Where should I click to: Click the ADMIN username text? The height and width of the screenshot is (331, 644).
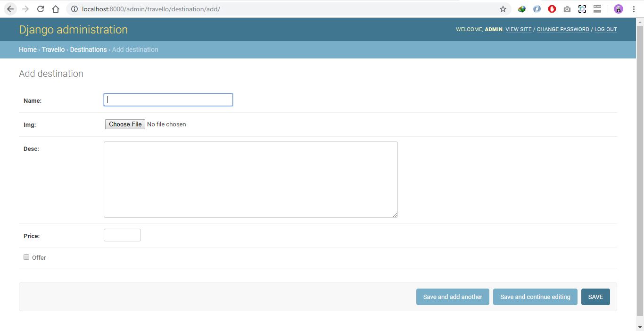pos(494,29)
